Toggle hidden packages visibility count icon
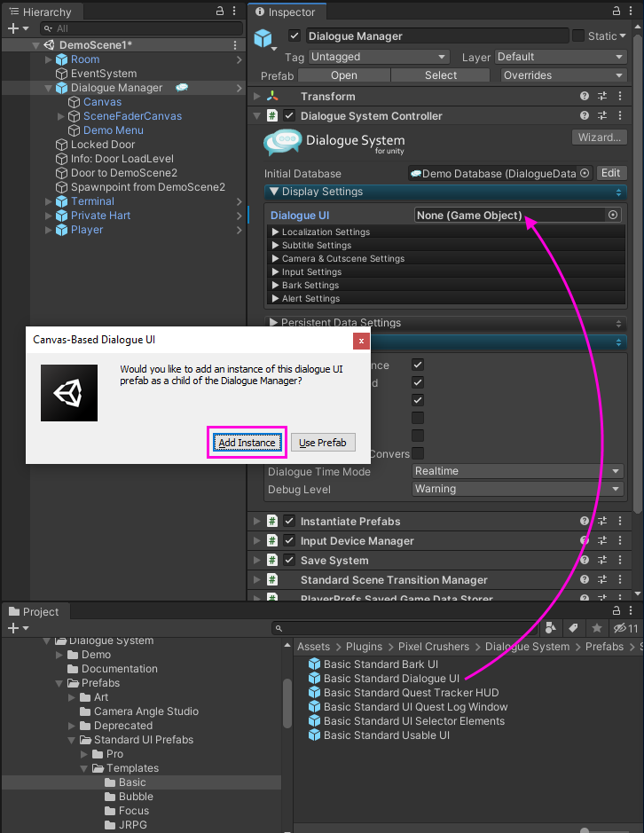The height and width of the screenshot is (833, 644). coord(625,628)
